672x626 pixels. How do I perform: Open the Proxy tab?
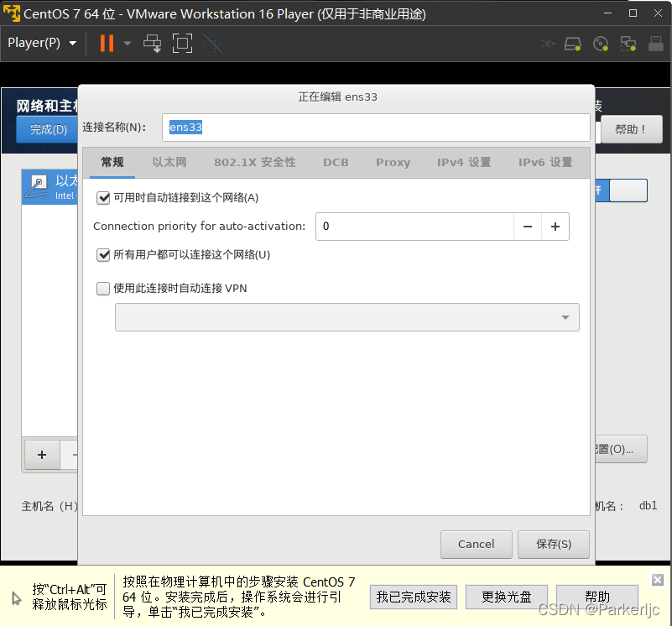point(393,163)
